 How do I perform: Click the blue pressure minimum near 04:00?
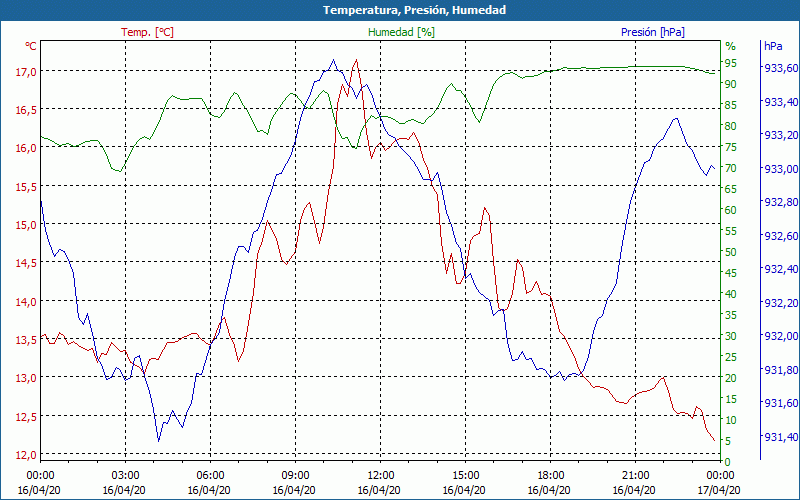[159, 441]
